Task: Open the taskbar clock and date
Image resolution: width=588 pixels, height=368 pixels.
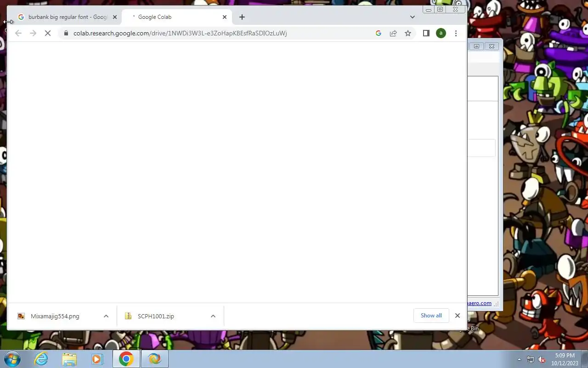Action: coord(565,359)
